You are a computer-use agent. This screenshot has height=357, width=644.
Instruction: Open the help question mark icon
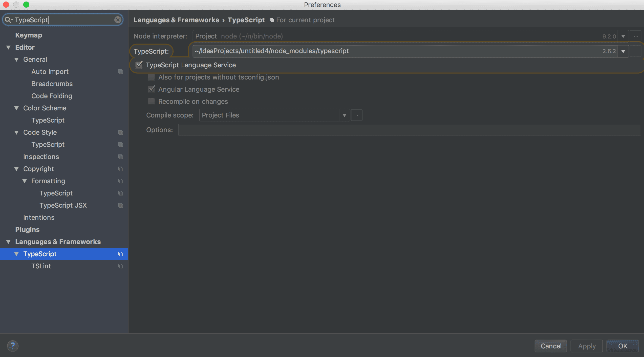pyautogui.click(x=13, y=346)
